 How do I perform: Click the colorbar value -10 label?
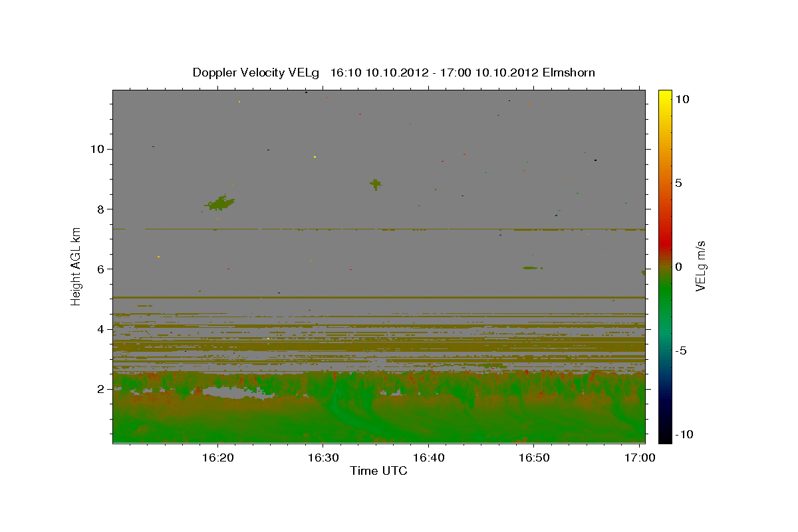coord(683,435)
